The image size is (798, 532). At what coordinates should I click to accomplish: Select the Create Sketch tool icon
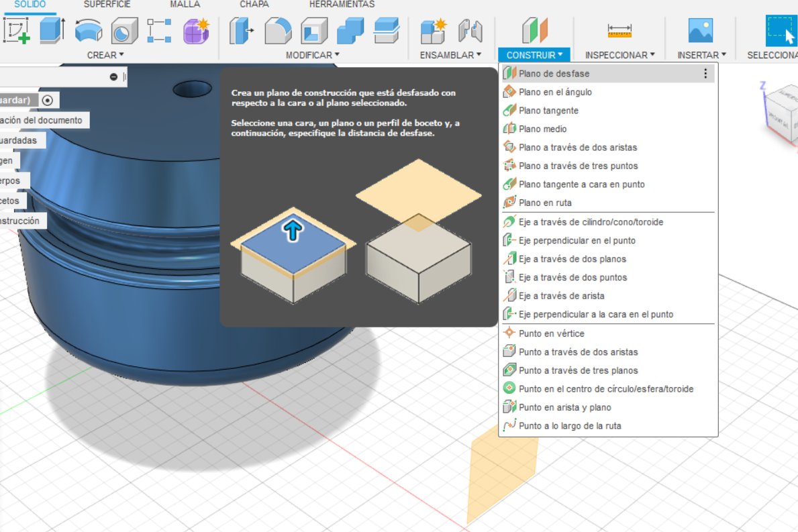click(16, 30)
